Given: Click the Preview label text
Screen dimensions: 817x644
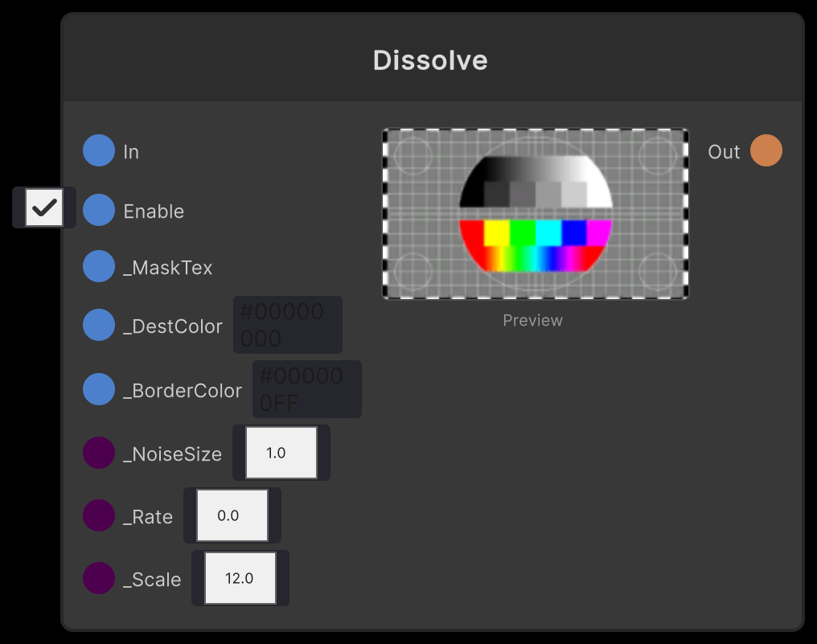Looking at the screenshot, I should pyautogui.click(x=532, y=320).
